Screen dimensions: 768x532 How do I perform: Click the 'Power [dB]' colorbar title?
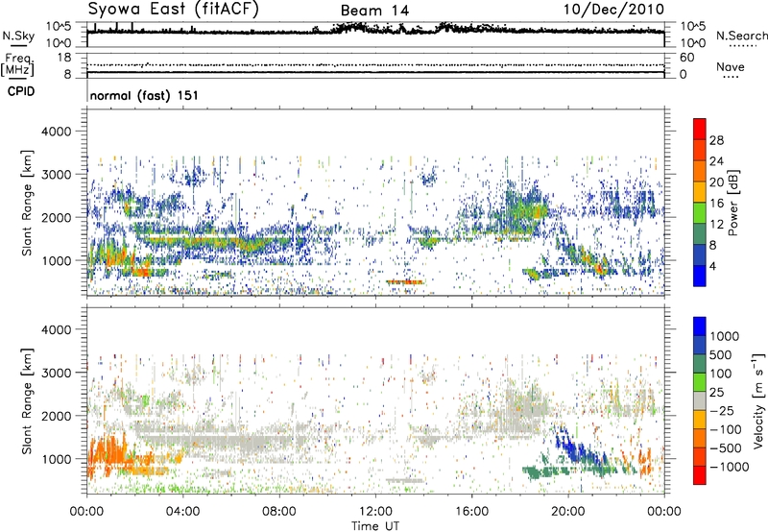(732, 203)
